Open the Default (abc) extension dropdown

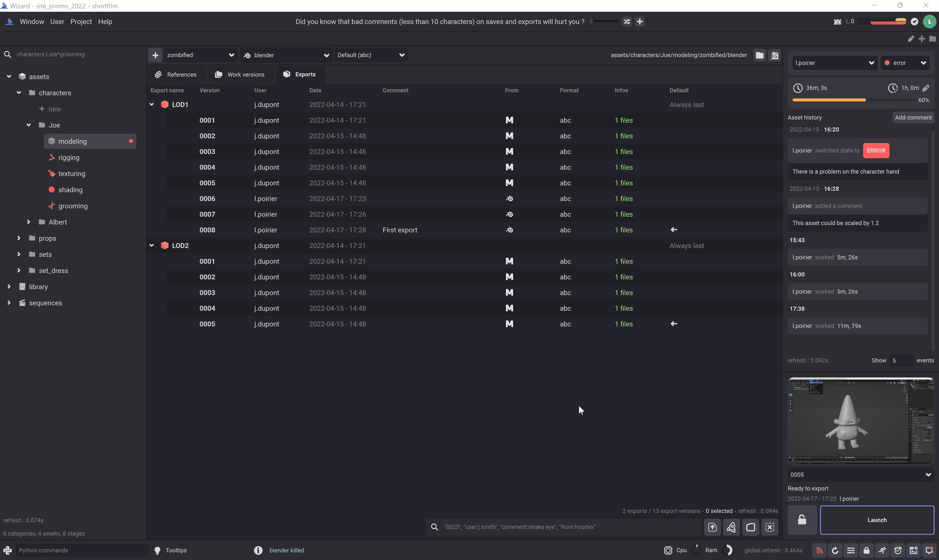[x=371, y=56]
